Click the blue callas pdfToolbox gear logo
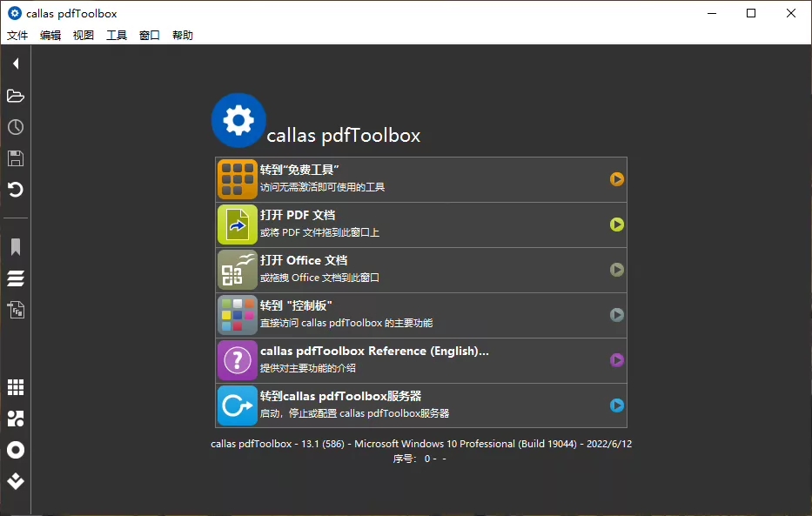Screen dimensions: 812x516 pos(238,120)
